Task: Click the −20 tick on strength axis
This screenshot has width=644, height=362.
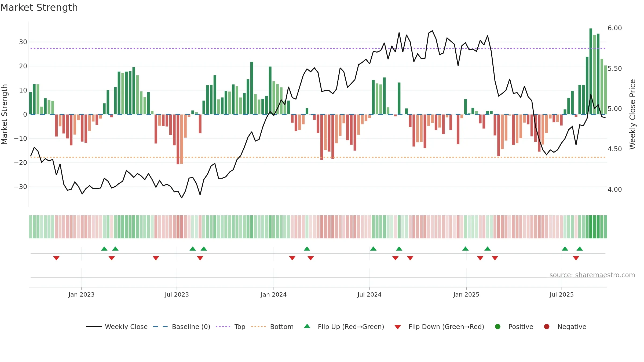Action: coord(21,163)
